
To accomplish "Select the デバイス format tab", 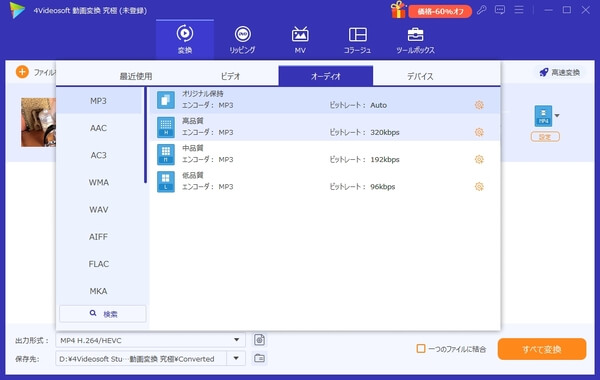I will click(x=420, y=76).
